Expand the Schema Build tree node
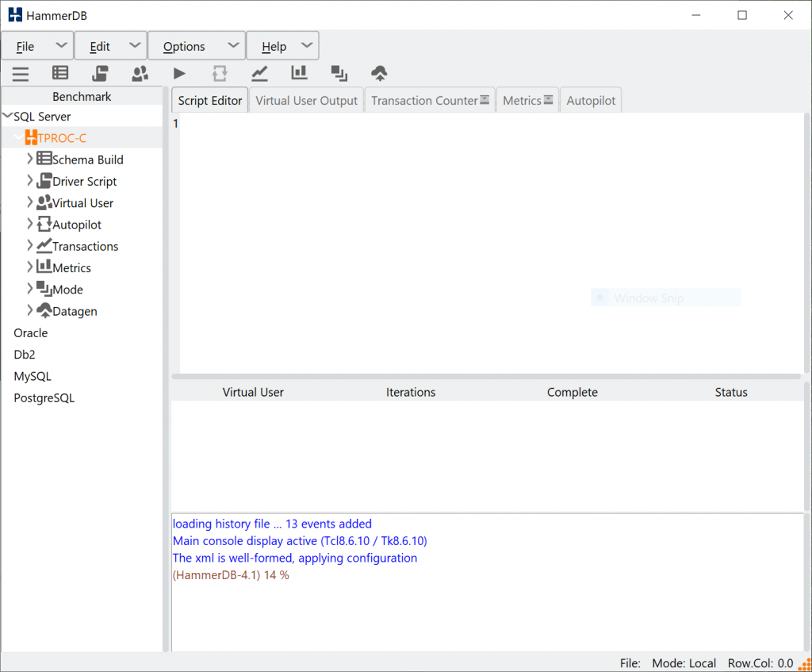The height and width of the screenshot is (672, 812). coord(30,159)
